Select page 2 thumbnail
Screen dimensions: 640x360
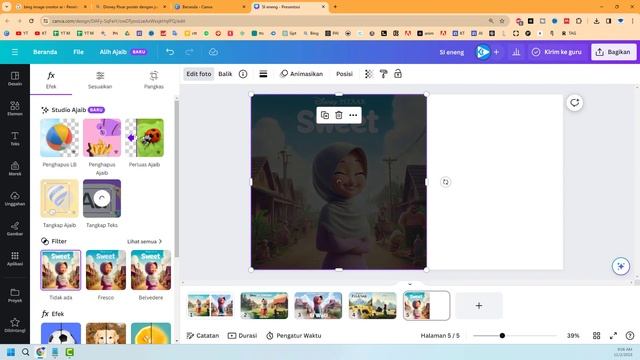tap(264, 305)
